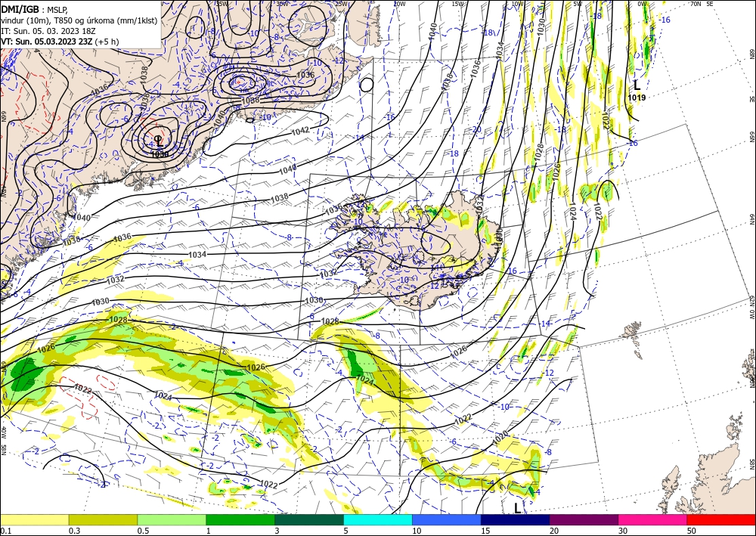Click the '1042' isobar label
The image size is (756, 536).
301,131
